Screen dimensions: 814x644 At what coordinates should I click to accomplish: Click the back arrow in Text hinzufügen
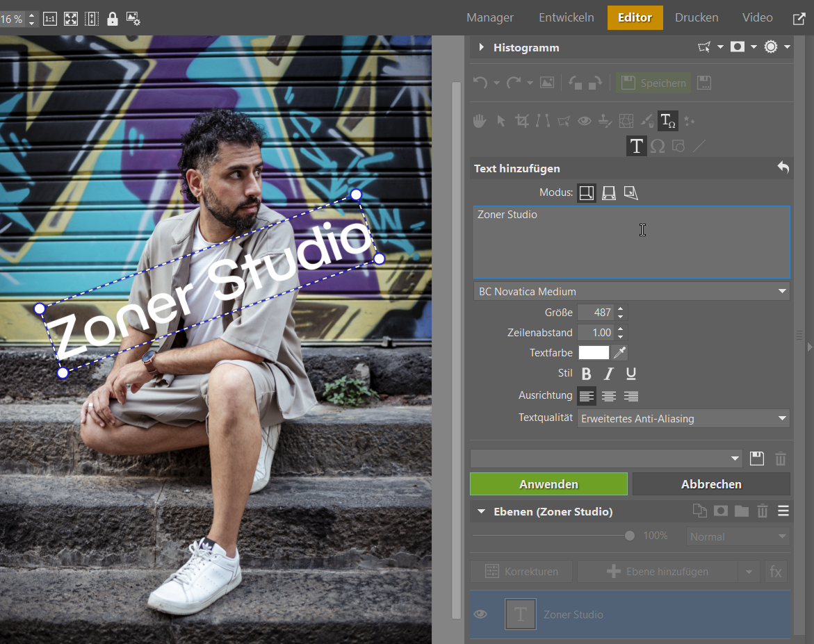[x=783, y=168]
